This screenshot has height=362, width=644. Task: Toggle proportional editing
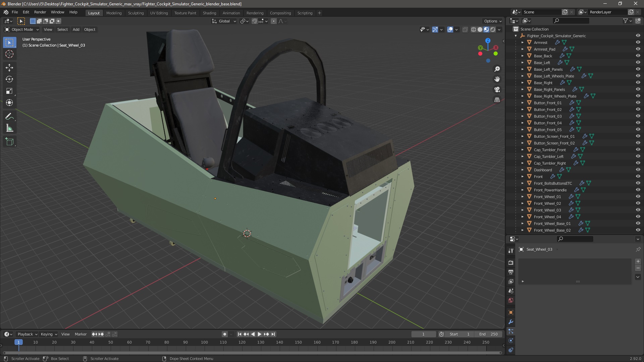click(274, 21)
